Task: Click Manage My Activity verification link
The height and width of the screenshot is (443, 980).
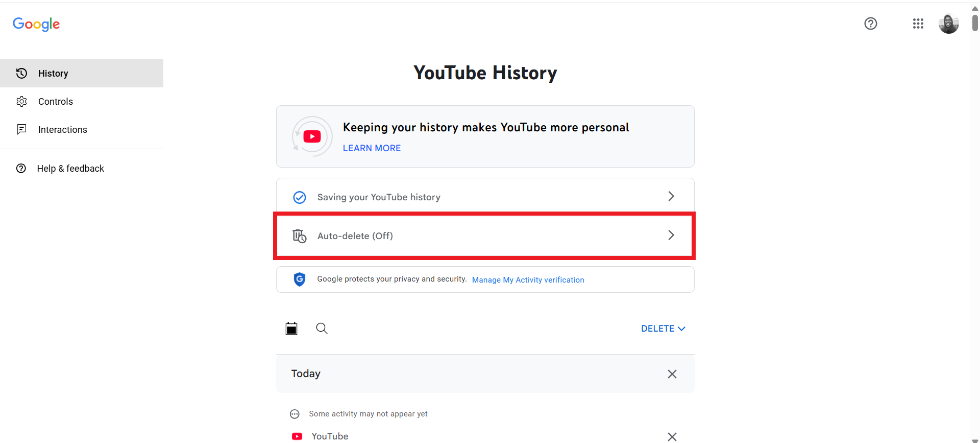Action: click(x=528, y=279)
